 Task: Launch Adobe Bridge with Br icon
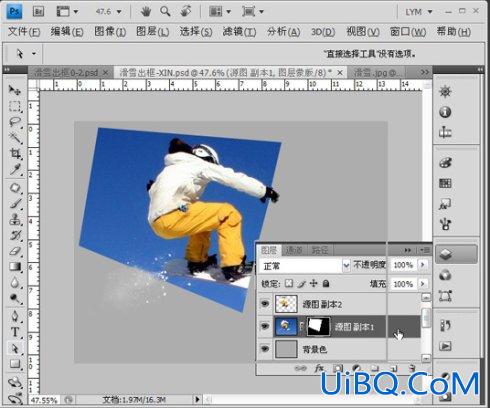(38, 11)
